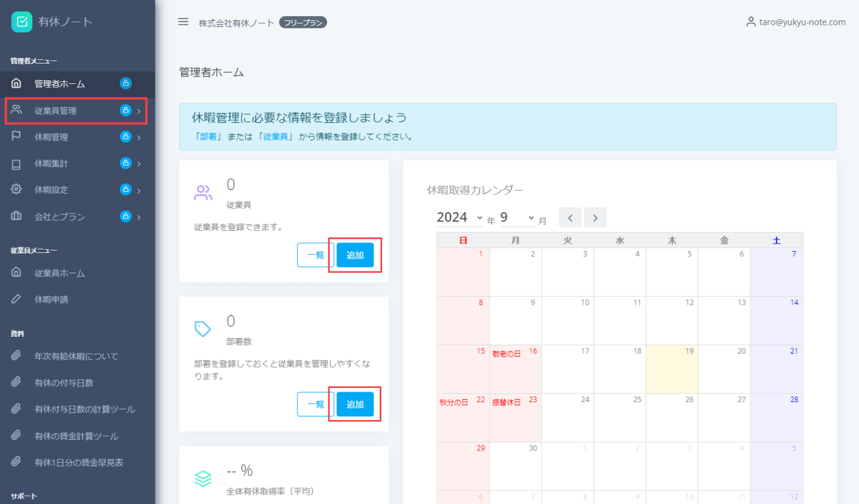Click the 追加 button on the 従業員 card
The height and width of the screenshot is (504, 859).
(x=355, y=255)
